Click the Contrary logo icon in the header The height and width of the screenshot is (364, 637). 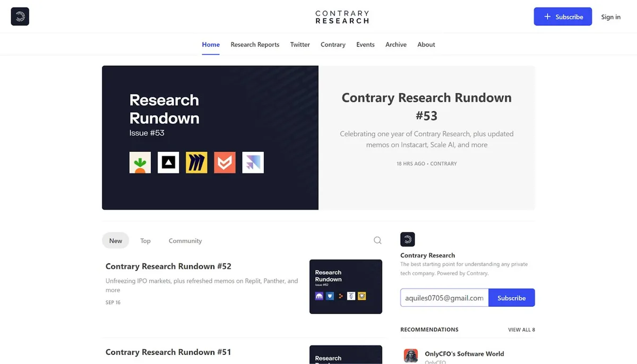point(20,16)
